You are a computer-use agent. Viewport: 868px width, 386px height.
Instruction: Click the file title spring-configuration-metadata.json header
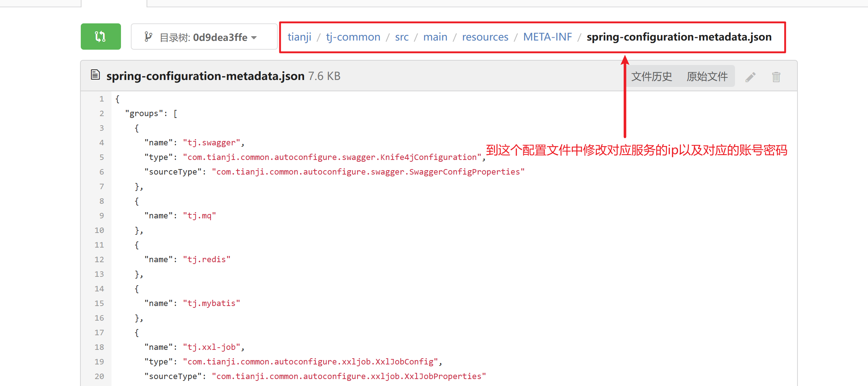pos(205,76)
